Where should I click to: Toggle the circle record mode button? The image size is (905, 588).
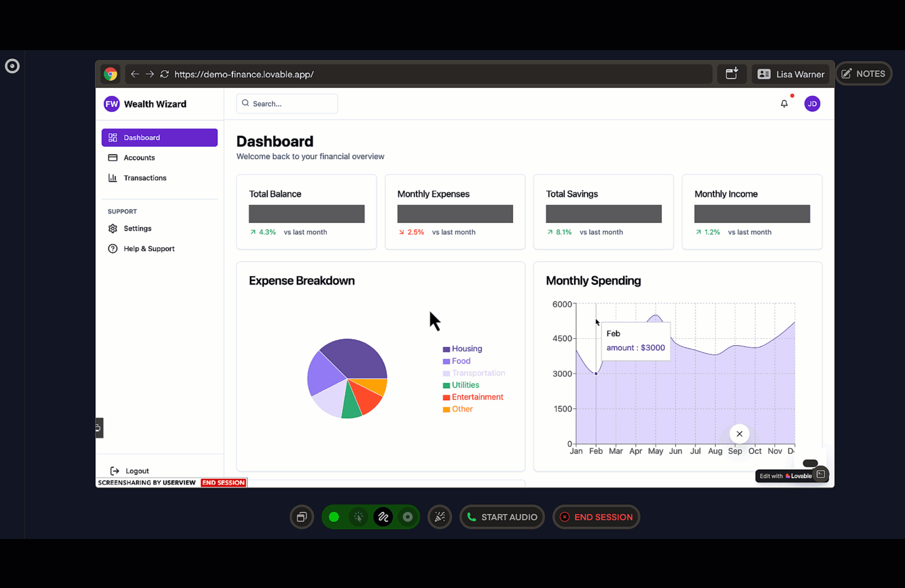click(408, 517)
